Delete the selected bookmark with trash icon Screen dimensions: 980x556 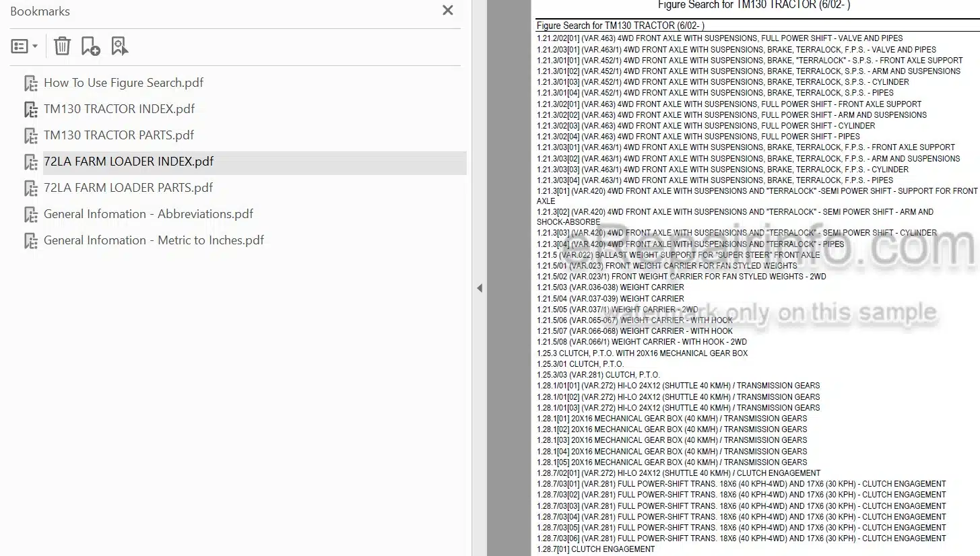coord(62,46)
